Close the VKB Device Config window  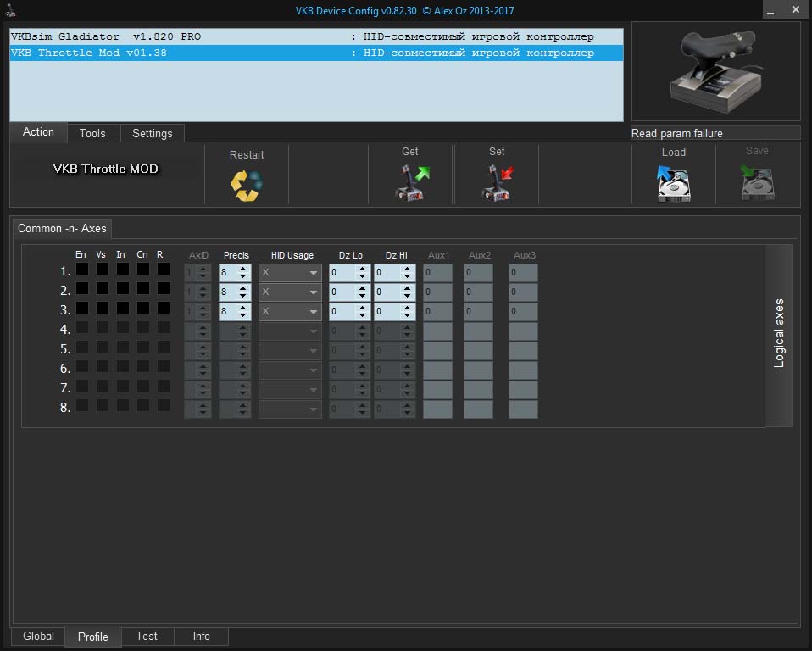tap(796, 9)
